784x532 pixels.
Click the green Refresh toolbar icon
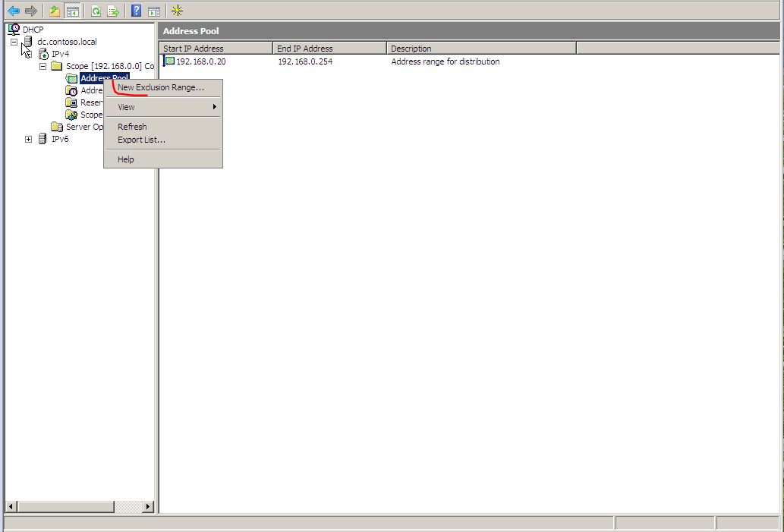[x=96, y=11]
